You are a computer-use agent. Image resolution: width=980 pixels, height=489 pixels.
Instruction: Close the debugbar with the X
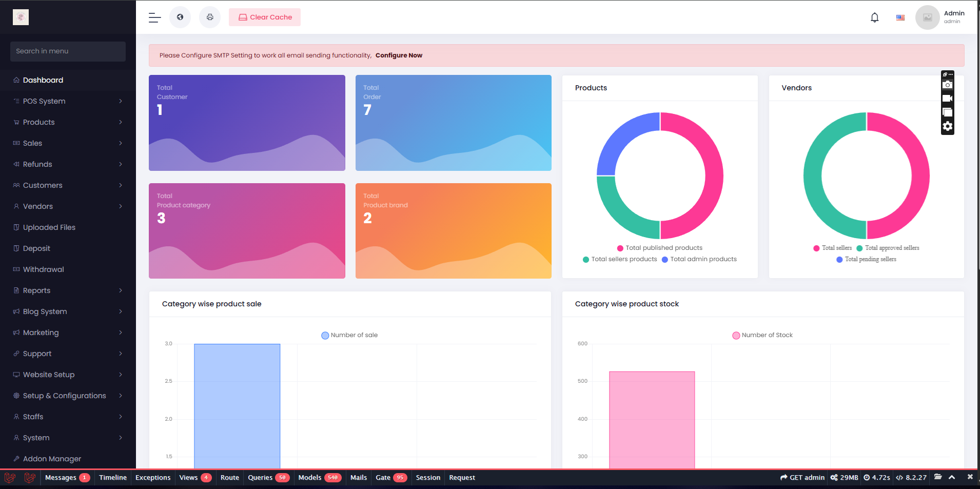970,477
